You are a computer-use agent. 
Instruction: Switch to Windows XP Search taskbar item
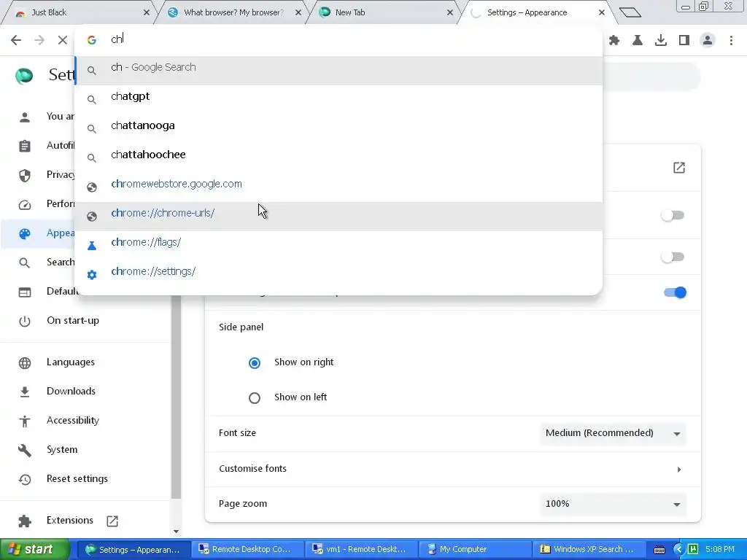pyautogui.click(x=589, y=550)
